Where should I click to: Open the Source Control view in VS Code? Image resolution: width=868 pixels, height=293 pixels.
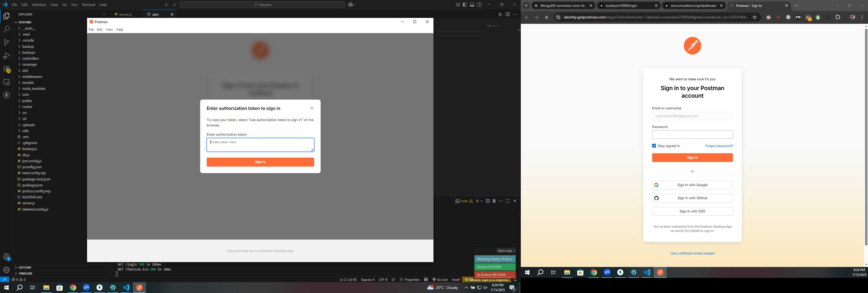tap(7, 43)
